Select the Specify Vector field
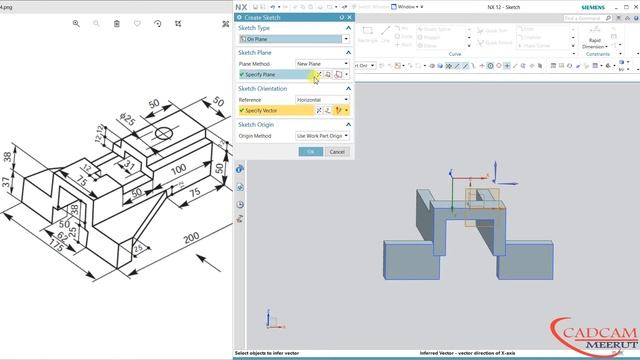 click(276, 111)
